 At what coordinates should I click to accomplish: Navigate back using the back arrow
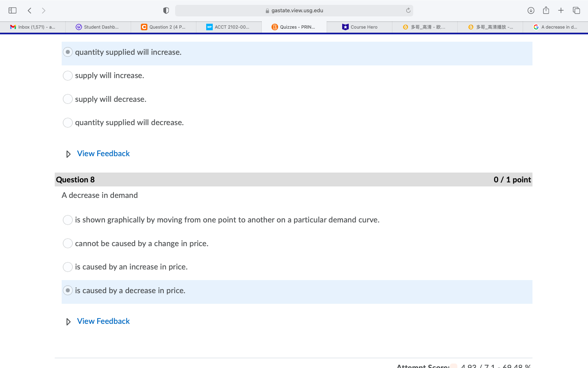[x=29, y=10]
